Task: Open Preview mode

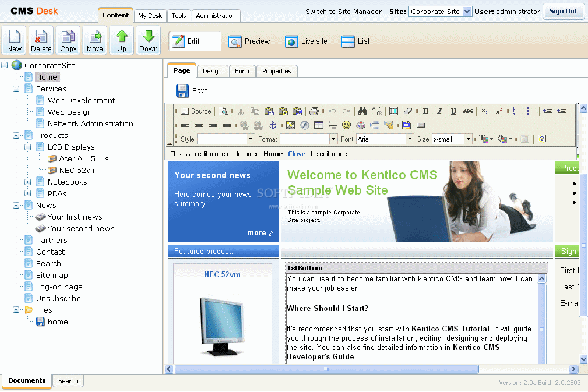Action: (x=249, y=41)
